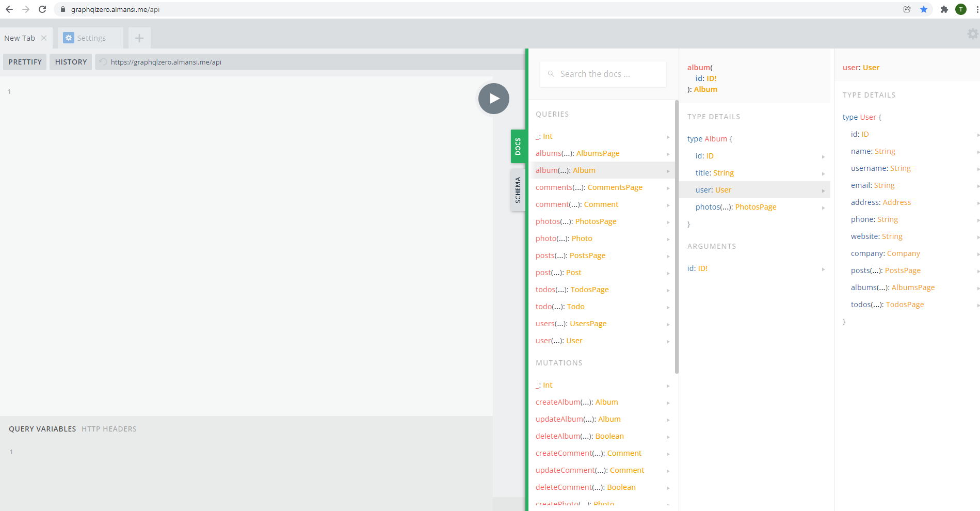Click the browser reload page icon
980x511 pixels.
click(42, 9)
